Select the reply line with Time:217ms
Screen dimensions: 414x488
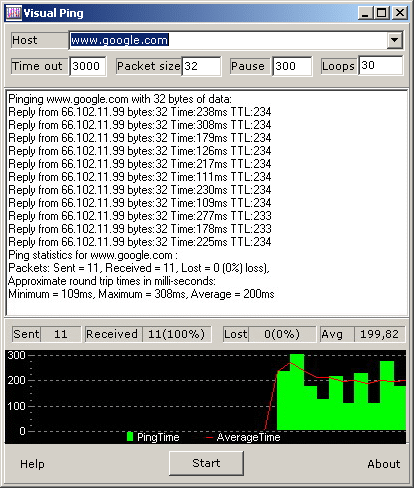pos(140,164)
